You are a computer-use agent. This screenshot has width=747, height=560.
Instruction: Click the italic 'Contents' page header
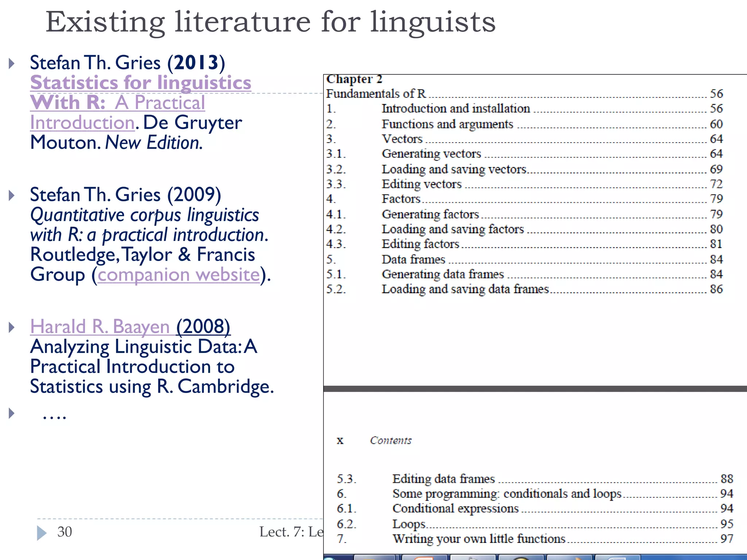coord(391,440)
